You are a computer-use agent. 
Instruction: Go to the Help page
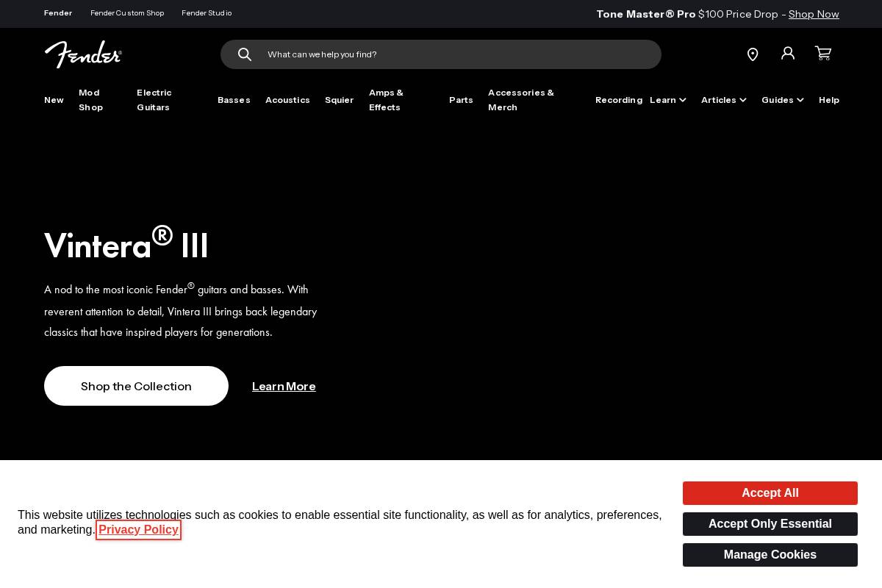click(829, 100)
